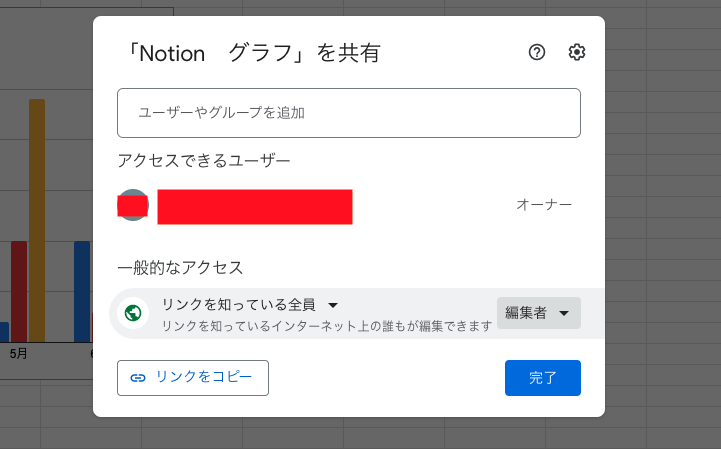The width and height of the screenshot is (721, 449).
Task: Click the 一般的なアクセス section heading
Action: tap(180, 267)
